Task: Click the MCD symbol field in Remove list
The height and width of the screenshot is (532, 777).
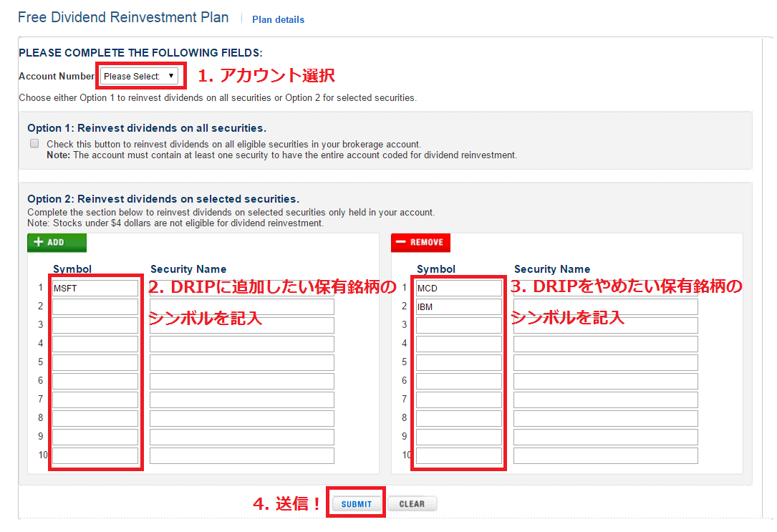Action: [459, 289]
